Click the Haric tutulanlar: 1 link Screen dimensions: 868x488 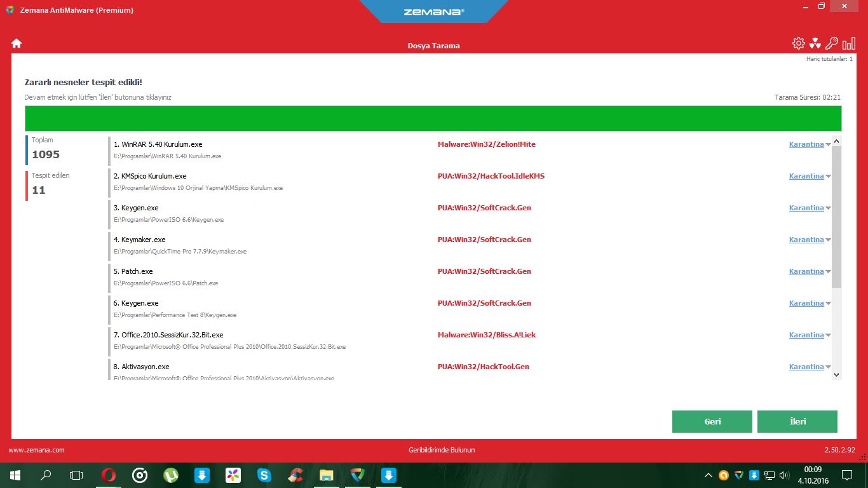tap(829, 58)
